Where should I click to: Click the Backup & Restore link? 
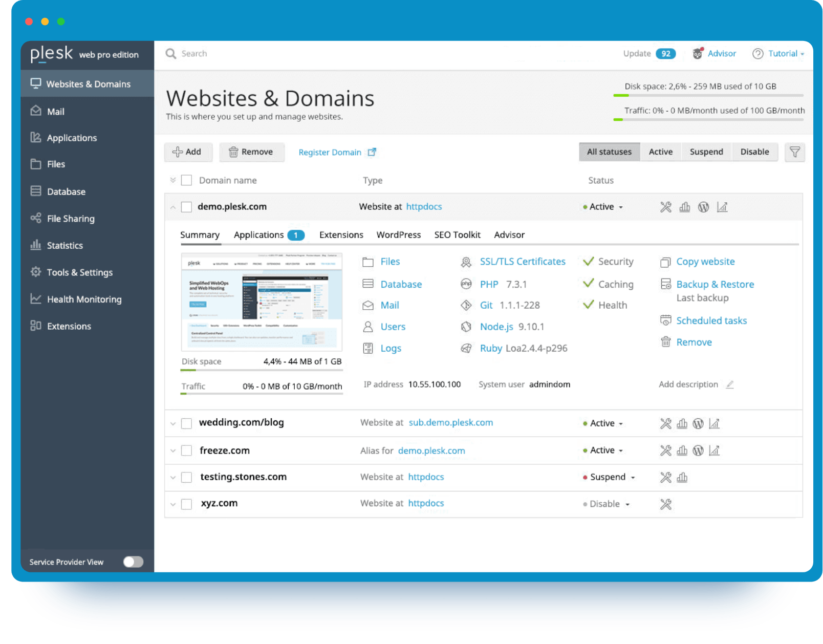[715, 284]
